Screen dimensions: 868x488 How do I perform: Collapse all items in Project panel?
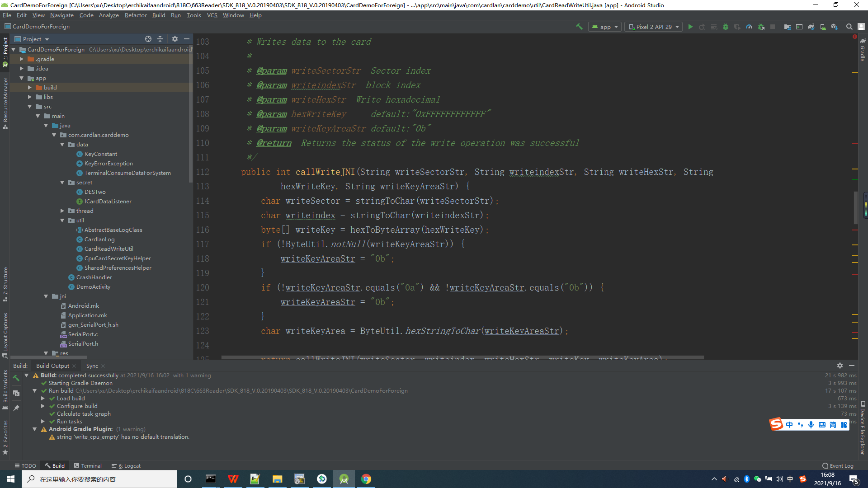[x=160, y=39]
